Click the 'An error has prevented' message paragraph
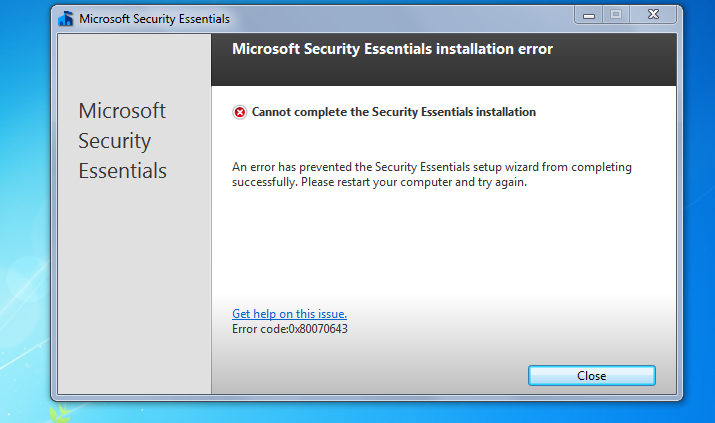The width and height of the screenshot is (715, 423). (x=432, y=175)
